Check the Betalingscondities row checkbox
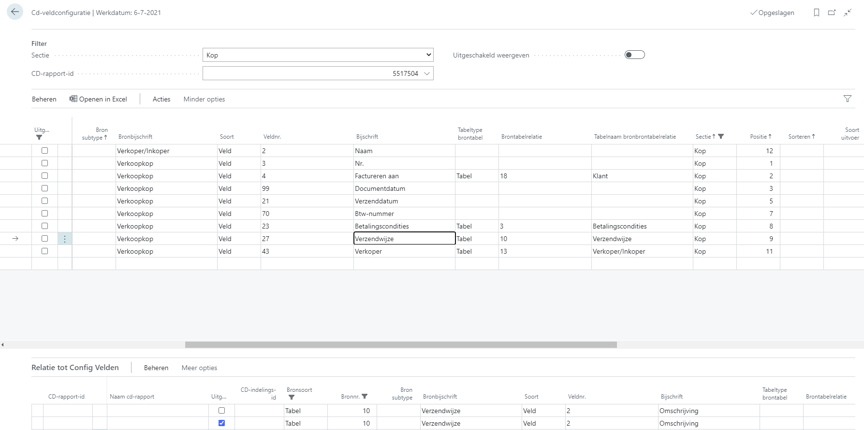864x430 pixels. click(45, 226)
